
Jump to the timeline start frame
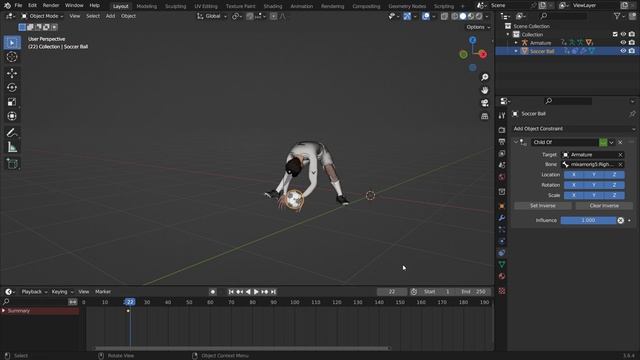tap(231, 292)
